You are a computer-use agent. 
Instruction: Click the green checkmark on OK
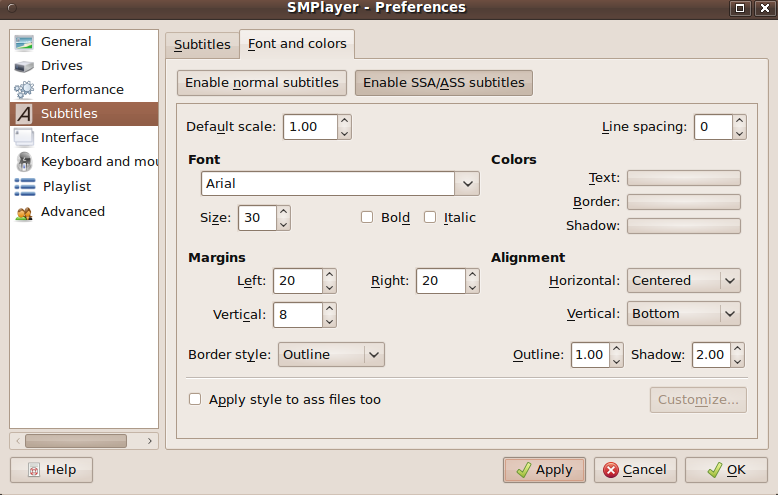coord(714,470)
